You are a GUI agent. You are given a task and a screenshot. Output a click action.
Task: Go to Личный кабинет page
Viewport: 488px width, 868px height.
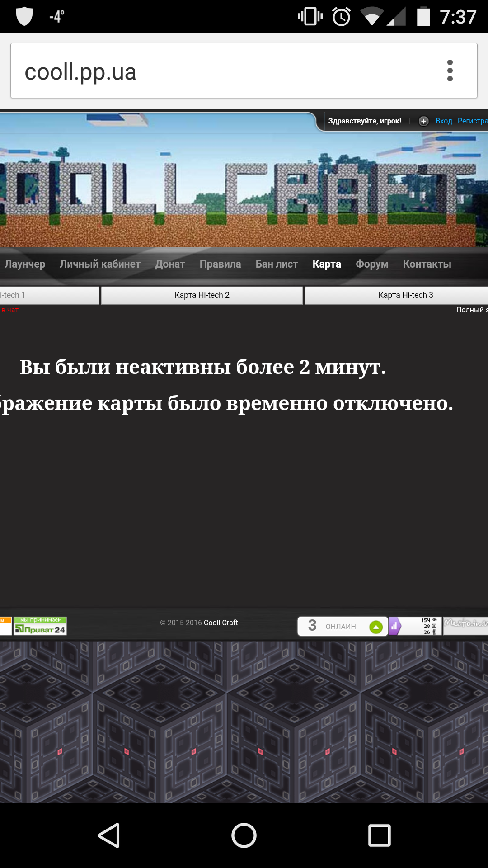tap(100, 264)
